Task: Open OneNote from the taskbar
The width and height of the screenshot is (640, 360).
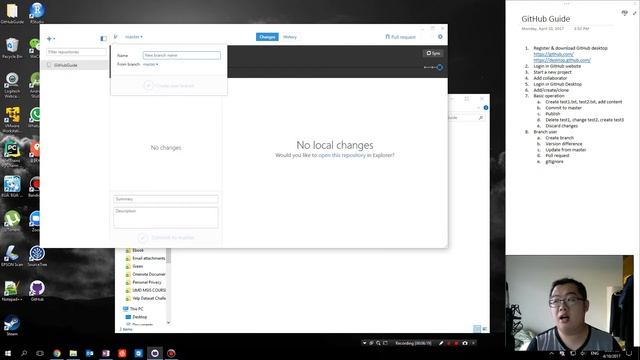Action: (x=106, y=353)
